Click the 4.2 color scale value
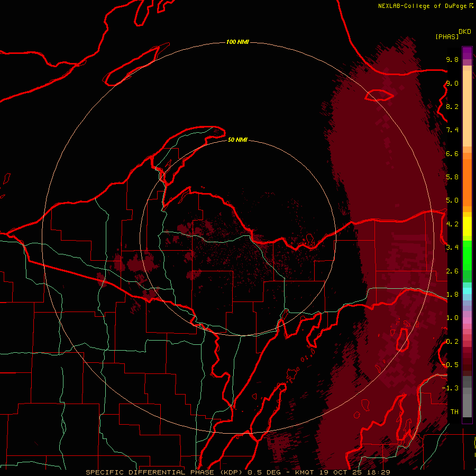The image size is (476, 476). 452,224
